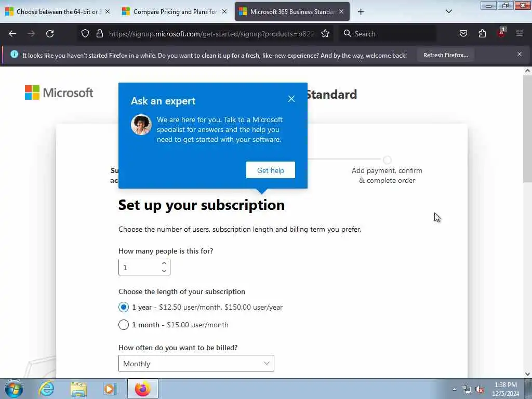
Task: Select Microsoft 365 Business Standard tab
Action: point(292,12)
